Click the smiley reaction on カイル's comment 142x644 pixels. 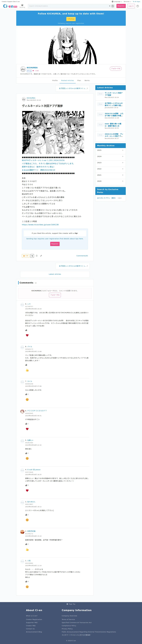(27, 400)
